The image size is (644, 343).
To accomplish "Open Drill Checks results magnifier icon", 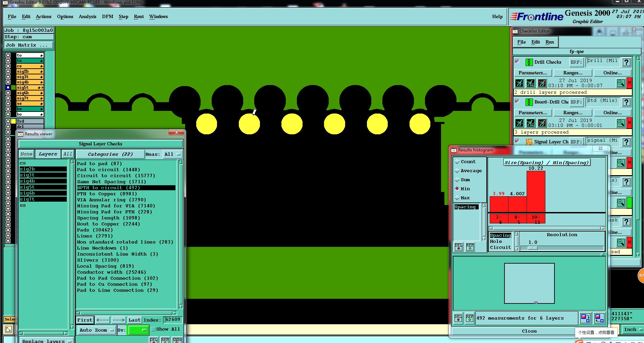I will point(621,83).
